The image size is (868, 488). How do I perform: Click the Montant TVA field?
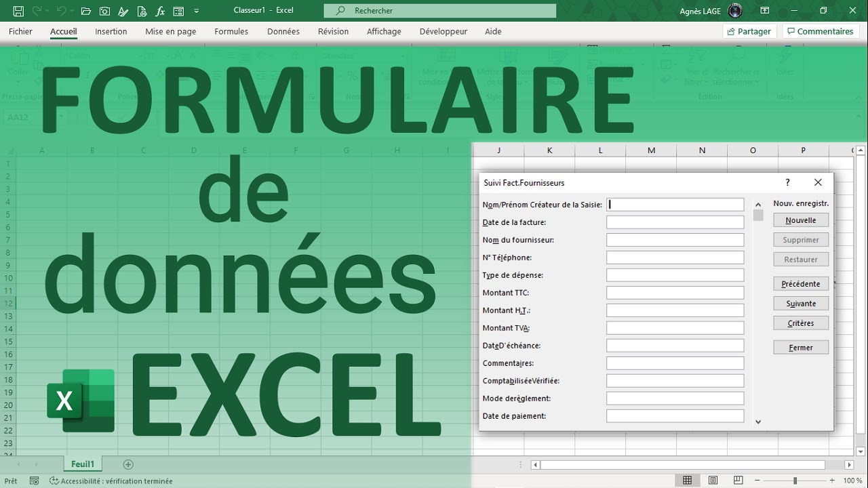point(675,327)
